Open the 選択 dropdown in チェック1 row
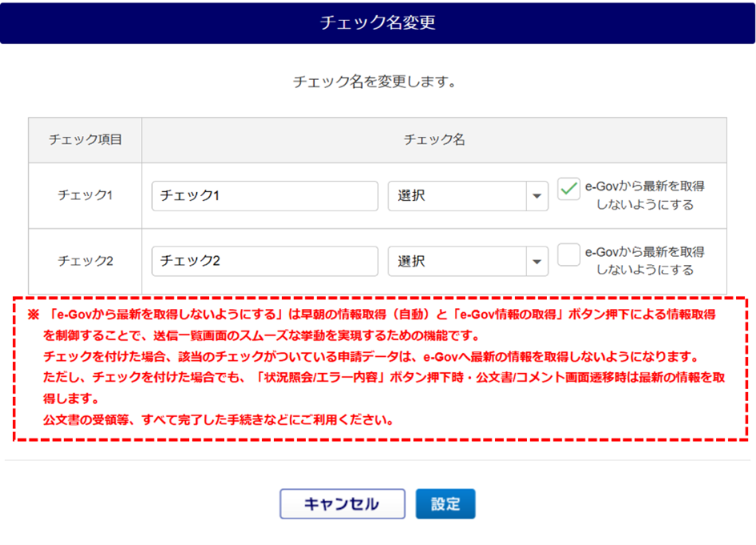Viewport: 756px width, 545px height. (468, 196)
